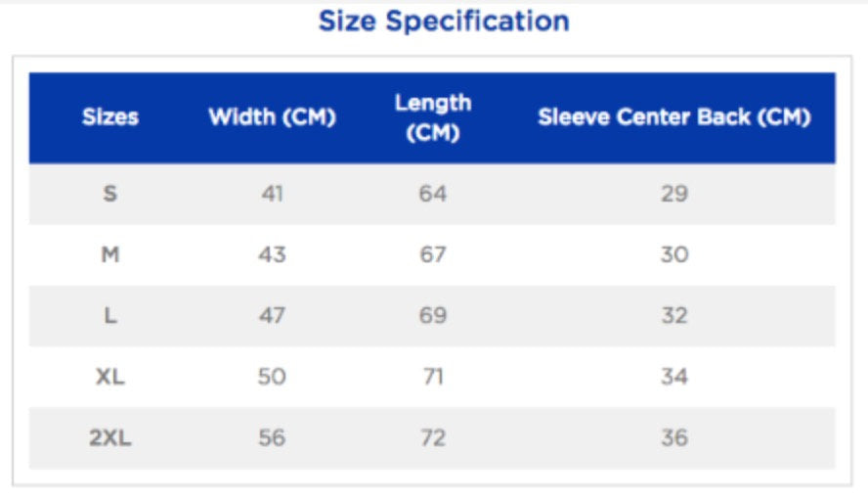Viewport: 868px width, 499px height.
Task: Select the 2XL size row label
Action: [110, 438]
